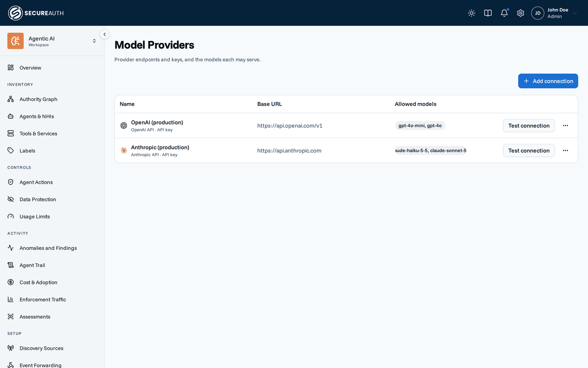Click the Assessments scan icon
The width and height of the screenshot is (588, 368).
click(x=11, y=317)
